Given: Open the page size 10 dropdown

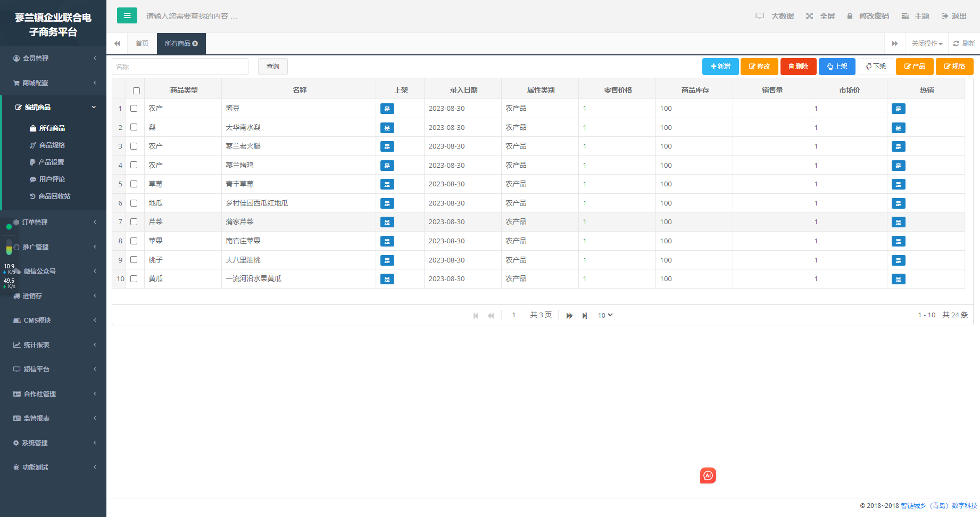Looking at the screenshot, I should [605, 315].
